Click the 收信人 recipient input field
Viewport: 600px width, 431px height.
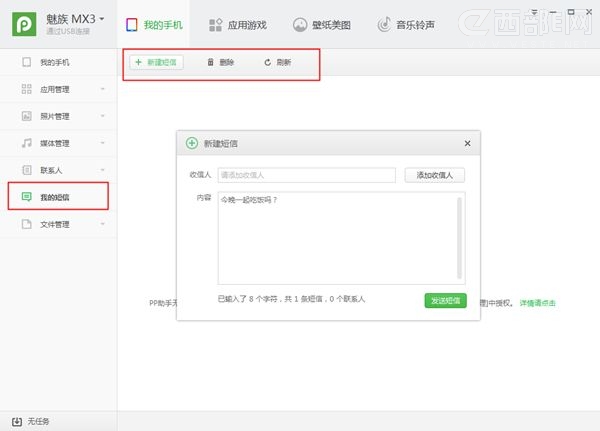[306, 175]
